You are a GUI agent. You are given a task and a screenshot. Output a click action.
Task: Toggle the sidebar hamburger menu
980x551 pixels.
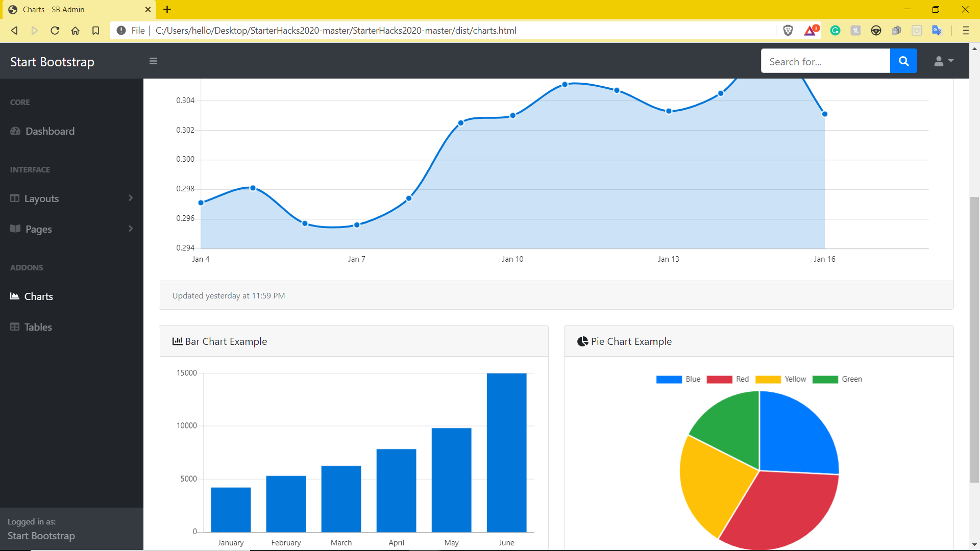pyautogui.click(x=153, y=61)
